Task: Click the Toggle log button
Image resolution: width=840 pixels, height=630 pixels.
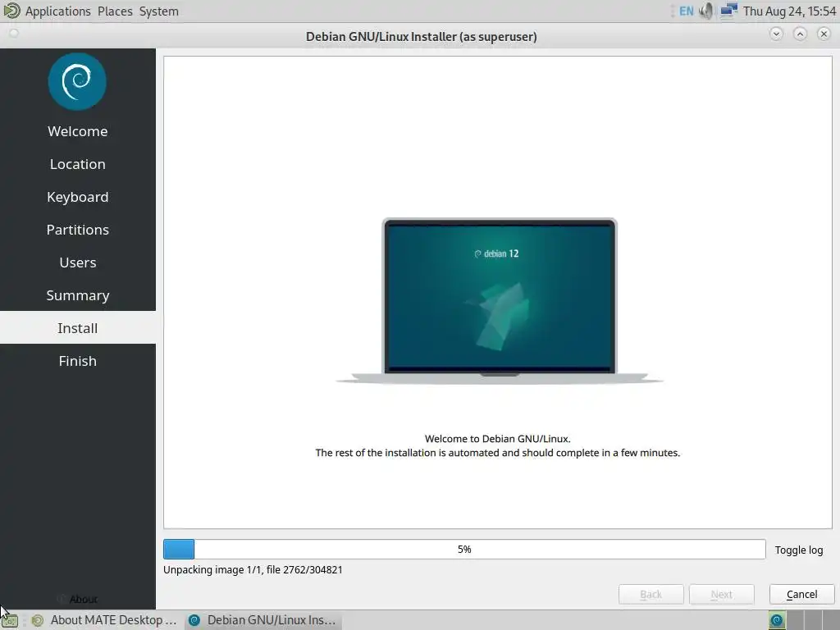Action: pyautogui.click(x=799, y=550)
